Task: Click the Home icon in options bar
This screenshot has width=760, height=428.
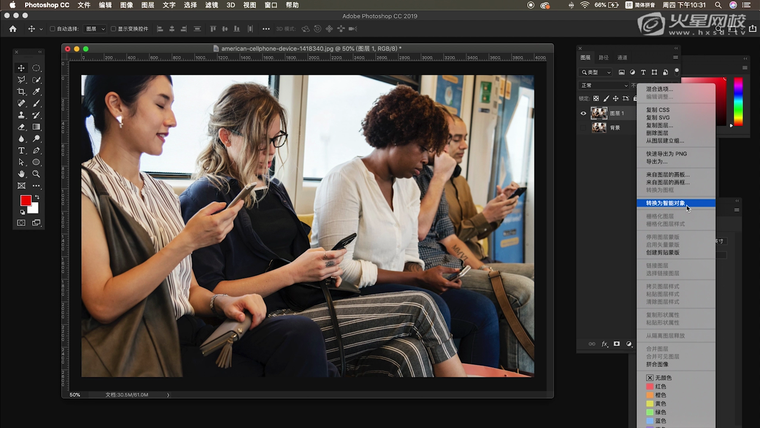Action: pos(13,29)
